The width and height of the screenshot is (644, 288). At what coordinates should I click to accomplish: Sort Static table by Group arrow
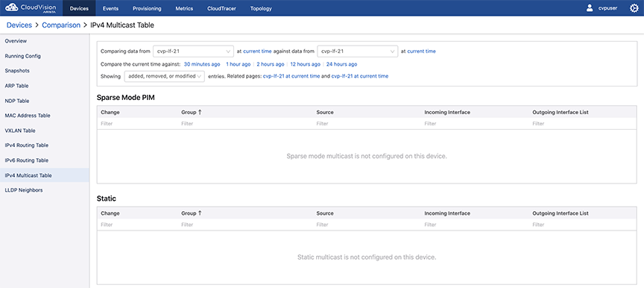tap(200, 213)
